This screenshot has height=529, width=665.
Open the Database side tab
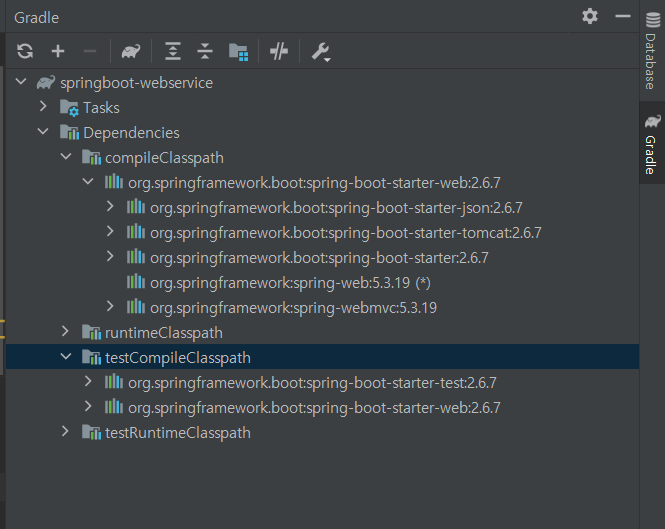651,51
